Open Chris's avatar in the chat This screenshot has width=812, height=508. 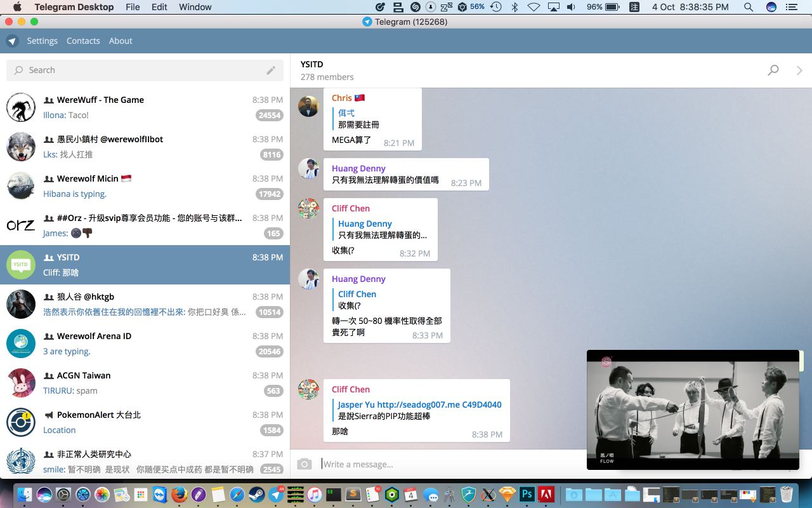308,106
